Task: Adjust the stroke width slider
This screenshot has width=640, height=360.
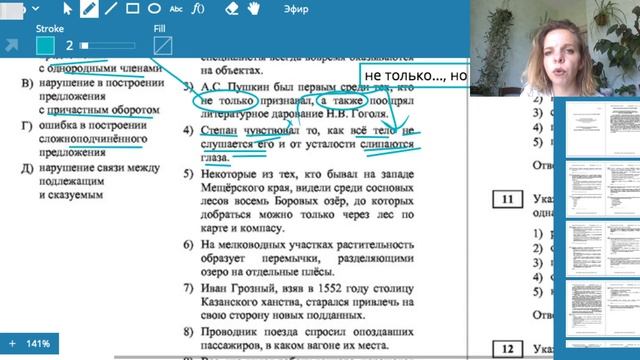Action: [108, 45]
